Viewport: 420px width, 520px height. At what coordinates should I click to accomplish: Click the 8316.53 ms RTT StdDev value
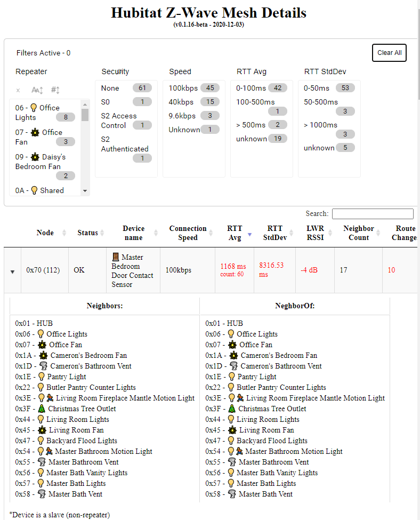click(271, 270)
